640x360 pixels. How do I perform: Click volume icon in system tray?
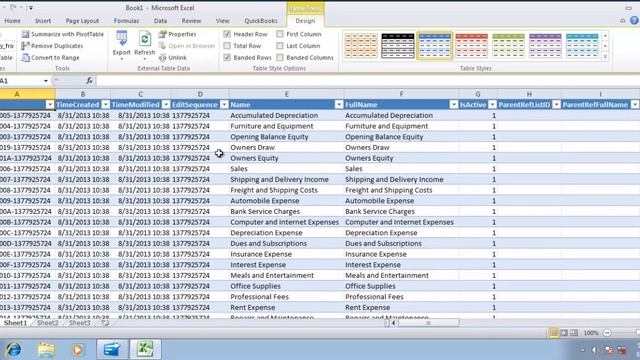[x=594, y=350]
